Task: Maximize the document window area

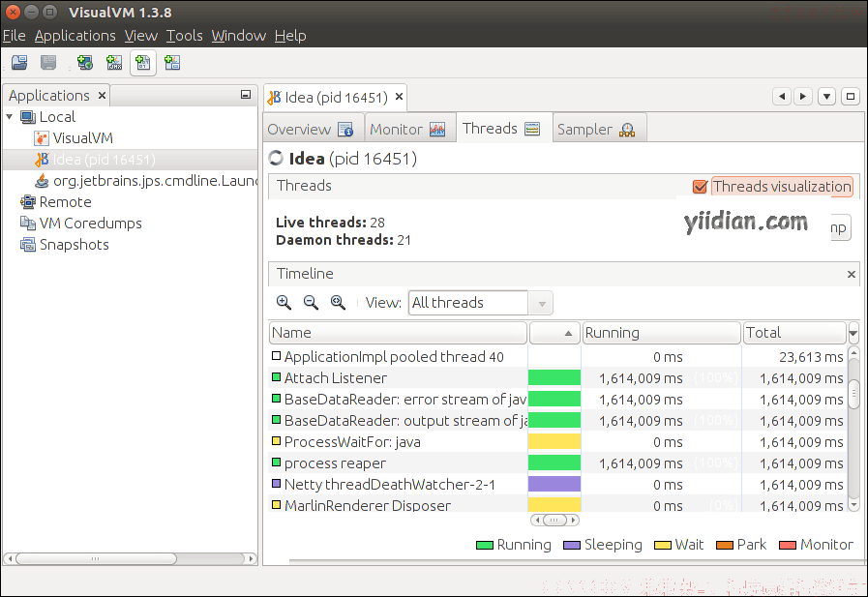Action: (x=851, y=97)
